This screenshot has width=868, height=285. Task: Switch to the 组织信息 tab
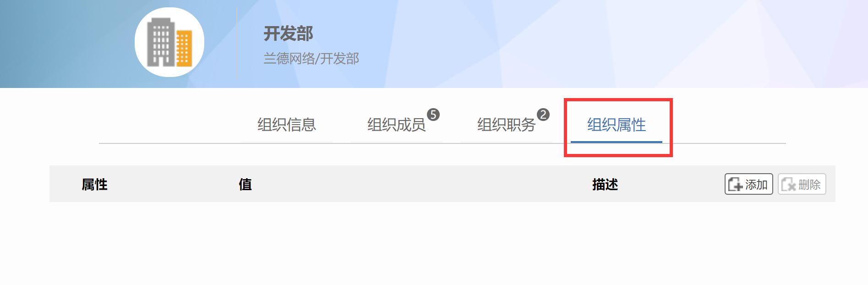tap(287, 125)
